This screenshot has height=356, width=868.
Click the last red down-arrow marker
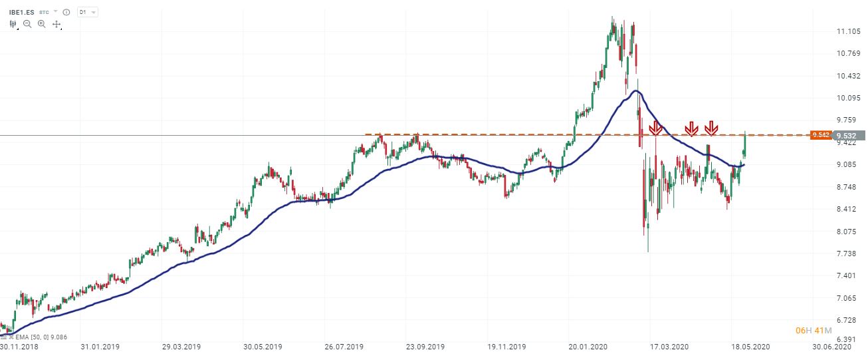tap(712, 127)
